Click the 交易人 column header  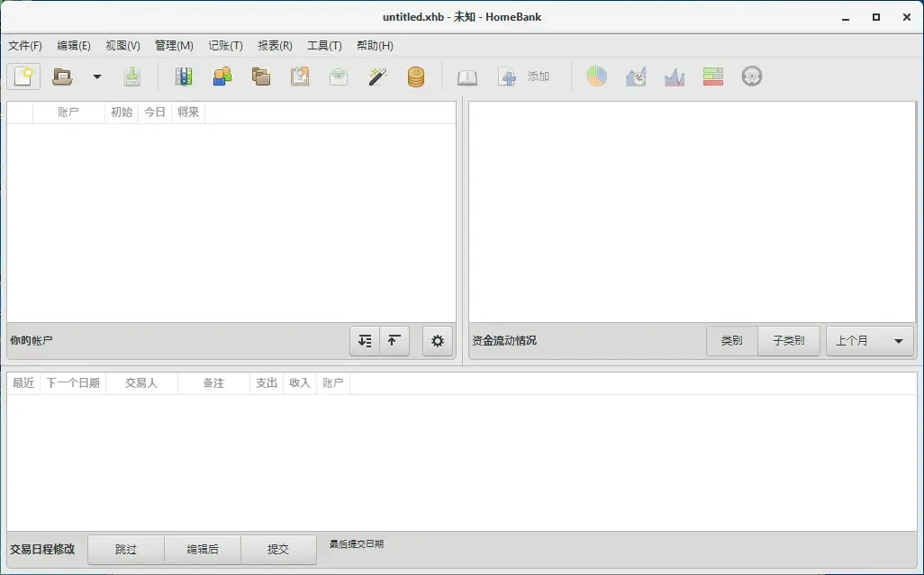pyautogui.click(x=141, y=383)
